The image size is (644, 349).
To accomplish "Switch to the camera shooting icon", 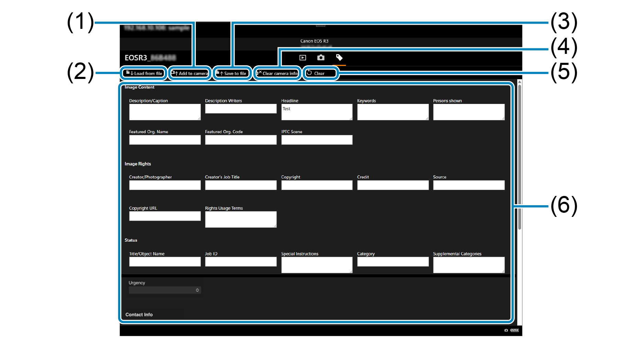I will pos(320,58).
